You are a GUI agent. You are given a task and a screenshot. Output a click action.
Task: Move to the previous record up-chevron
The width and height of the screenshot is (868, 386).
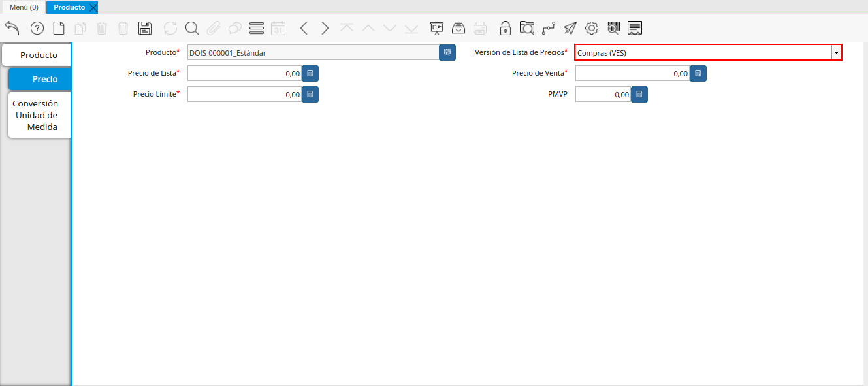(x=368, y=28)
